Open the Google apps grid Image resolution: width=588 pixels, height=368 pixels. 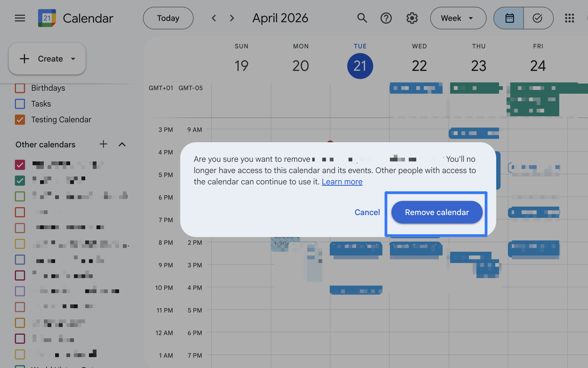pos(569,18)
